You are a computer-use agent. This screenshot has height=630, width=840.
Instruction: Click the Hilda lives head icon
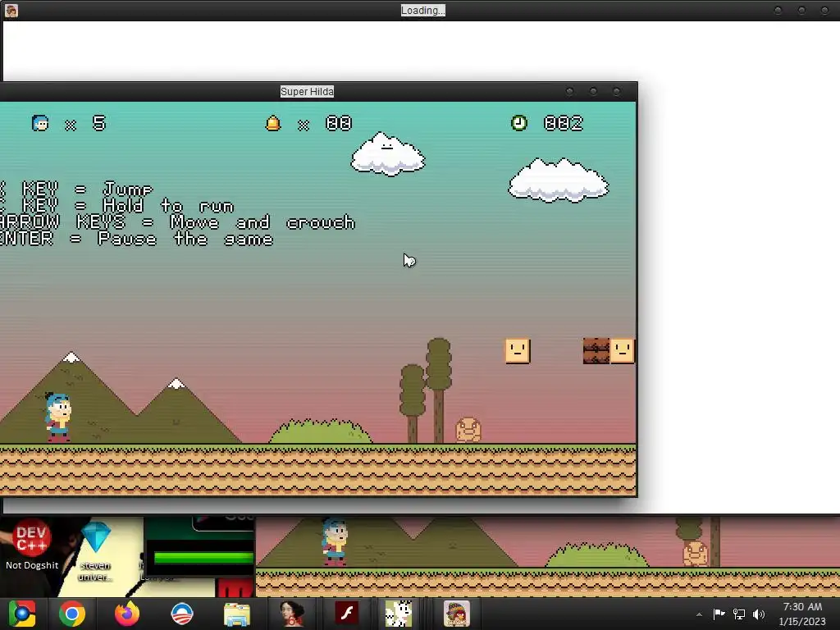pyautogui.click(x=40, y=124)
